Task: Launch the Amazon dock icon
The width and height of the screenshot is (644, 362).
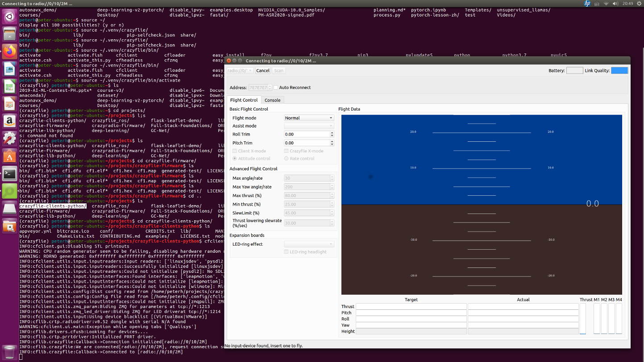Action: 9,121
